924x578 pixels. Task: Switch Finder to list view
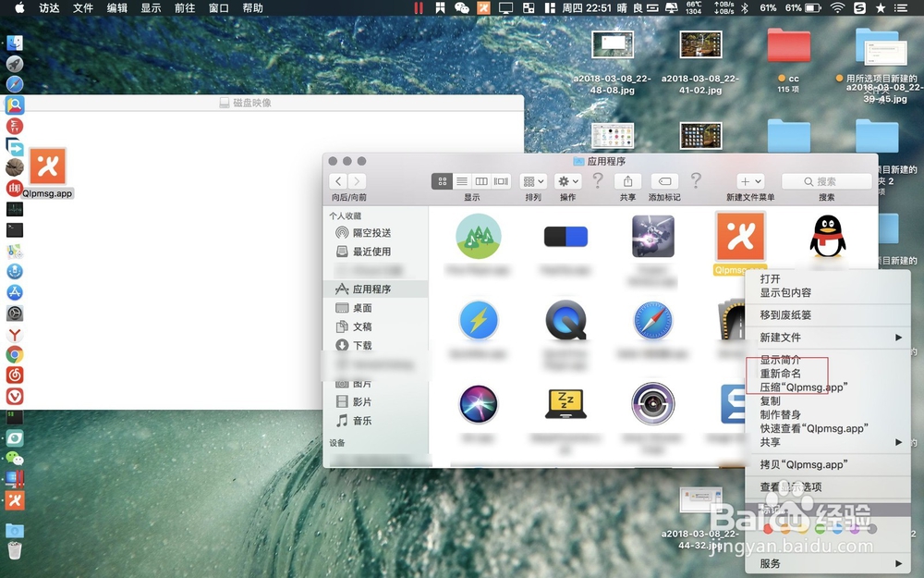pyautogui.click(x=462, y=181)
